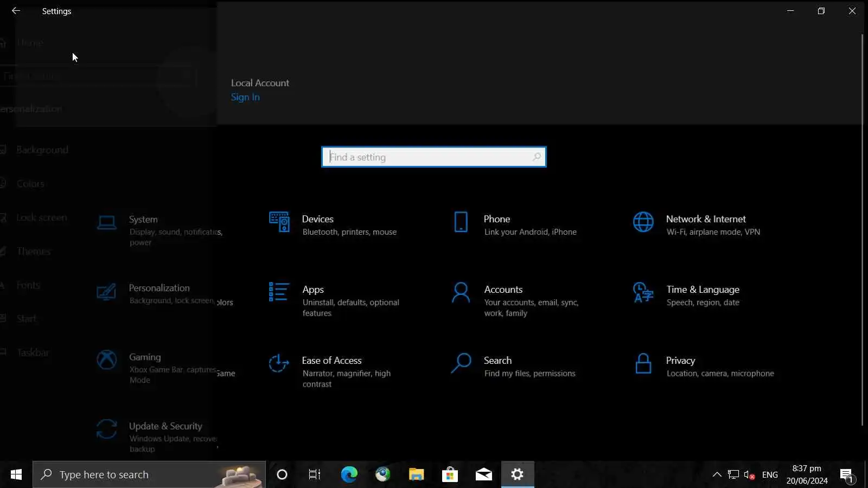Open the Ease of Access icon
Screen dimensions: 868x488
[x=279, y=363]
